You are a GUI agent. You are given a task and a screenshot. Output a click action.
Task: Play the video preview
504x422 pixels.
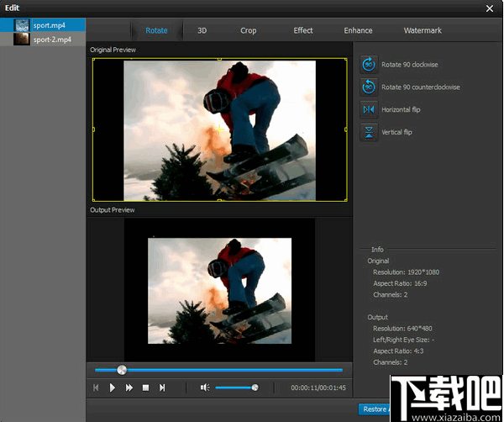point(113,388)
